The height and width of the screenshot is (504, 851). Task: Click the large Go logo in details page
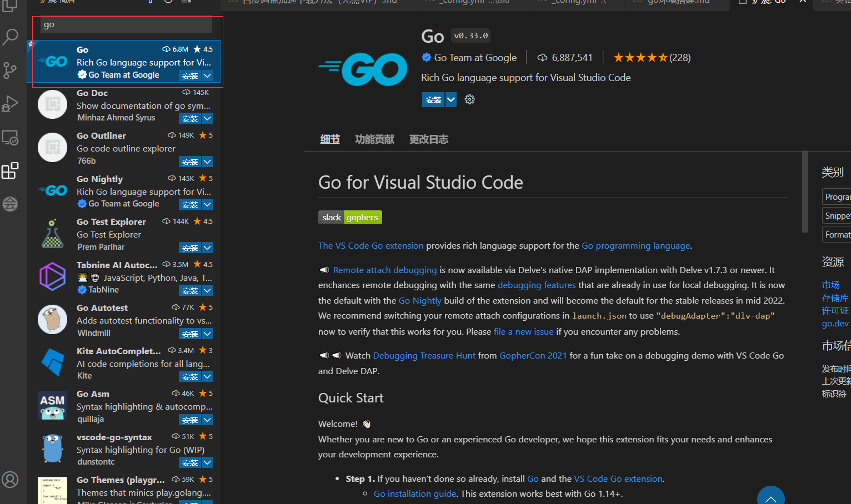point(363,69)
